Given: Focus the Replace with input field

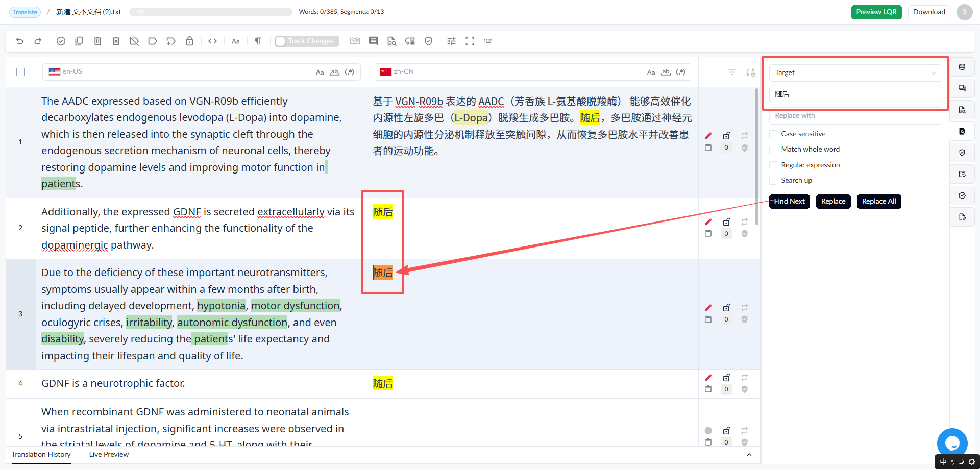Looking at the screenshot, I should 855,116.
